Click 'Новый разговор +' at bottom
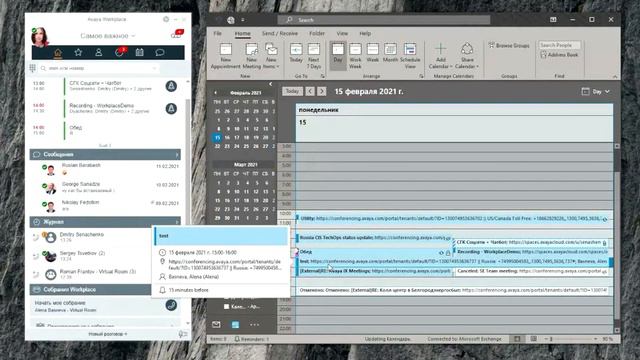The height and width of the screenshot is (360, 640). 108,334
